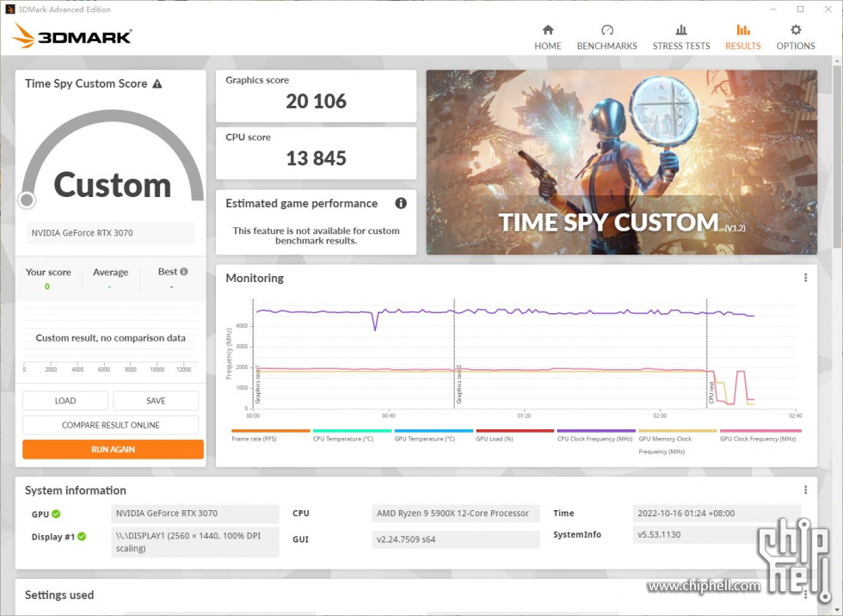Open the Monitoring panel three-dot menu
Screen dimensions: 843x616
pos(805,278)
